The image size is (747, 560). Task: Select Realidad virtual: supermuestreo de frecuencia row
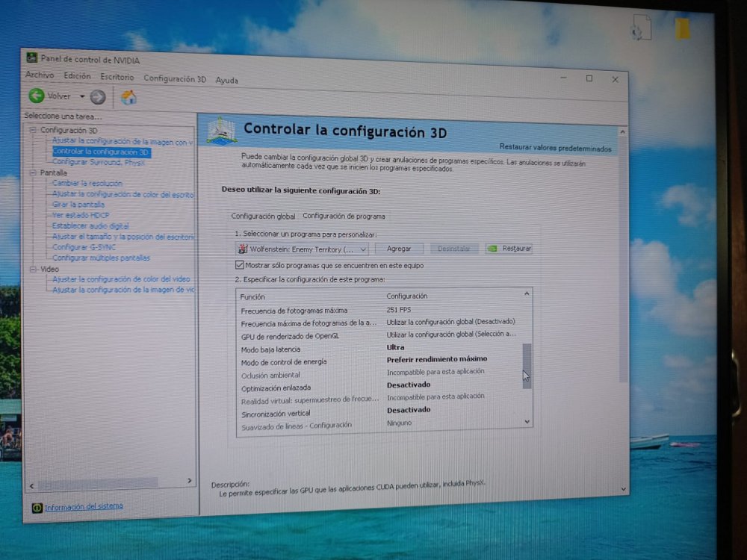pyautogui.click(x=379, y=399)
